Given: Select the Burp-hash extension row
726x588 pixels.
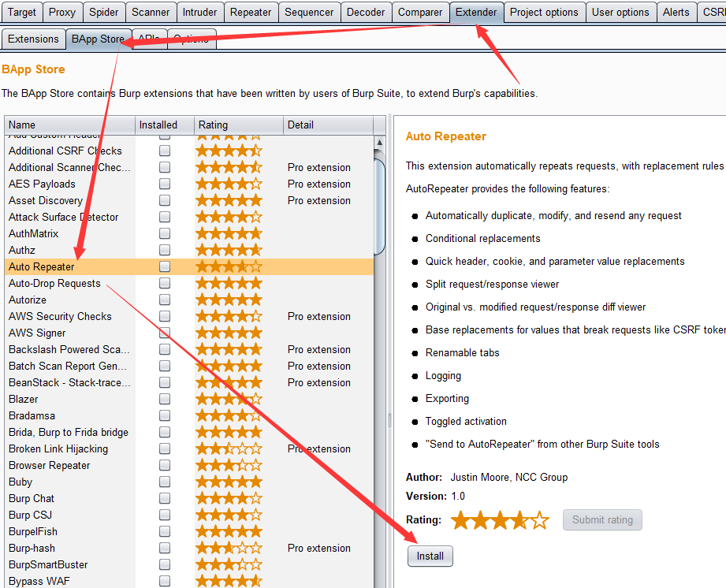Looking at the screenshot, I should coord(189,548).
